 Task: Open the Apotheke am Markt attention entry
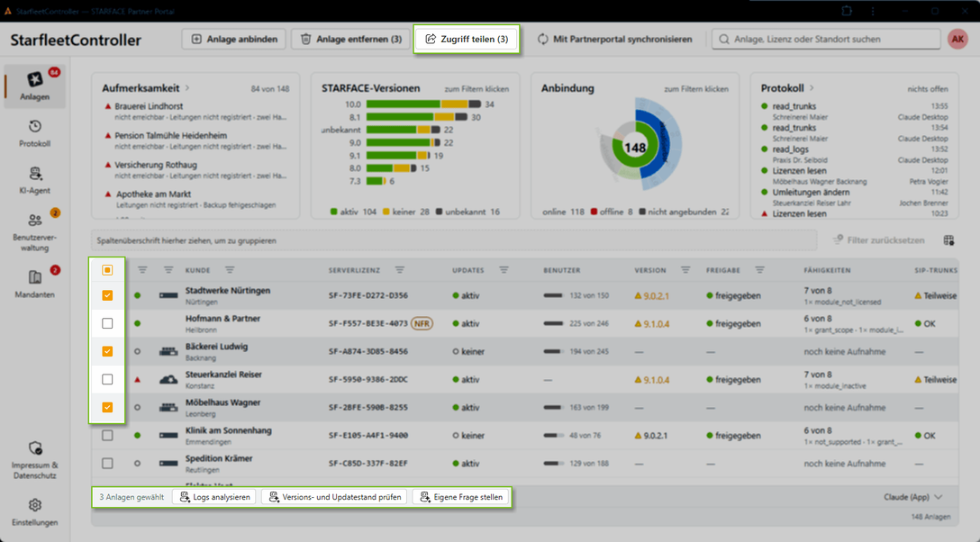tap(195, 199)
